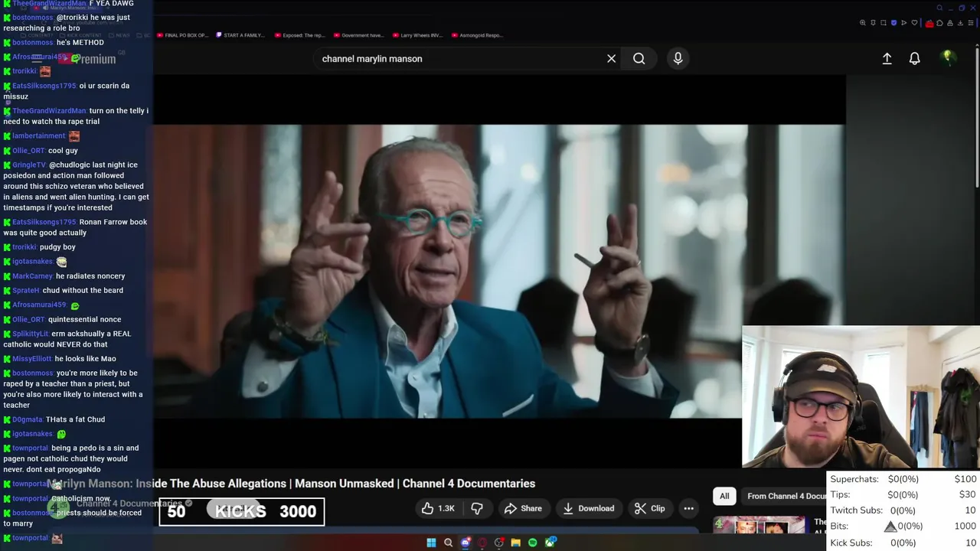Click the 'KICKS' goal bar overlay
Viewport: 980px width, 551px height.
click(x=242, y=512)
